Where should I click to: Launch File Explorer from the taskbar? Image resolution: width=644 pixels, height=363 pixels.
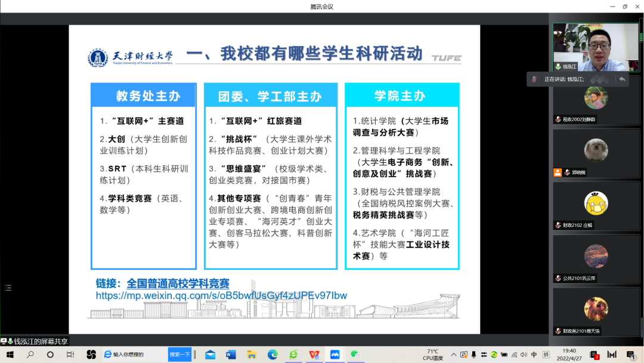pos(252,355)
